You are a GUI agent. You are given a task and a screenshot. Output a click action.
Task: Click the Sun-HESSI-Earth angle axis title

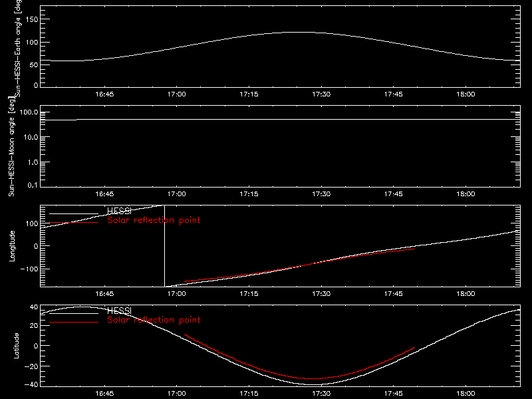tap(18, 48)
